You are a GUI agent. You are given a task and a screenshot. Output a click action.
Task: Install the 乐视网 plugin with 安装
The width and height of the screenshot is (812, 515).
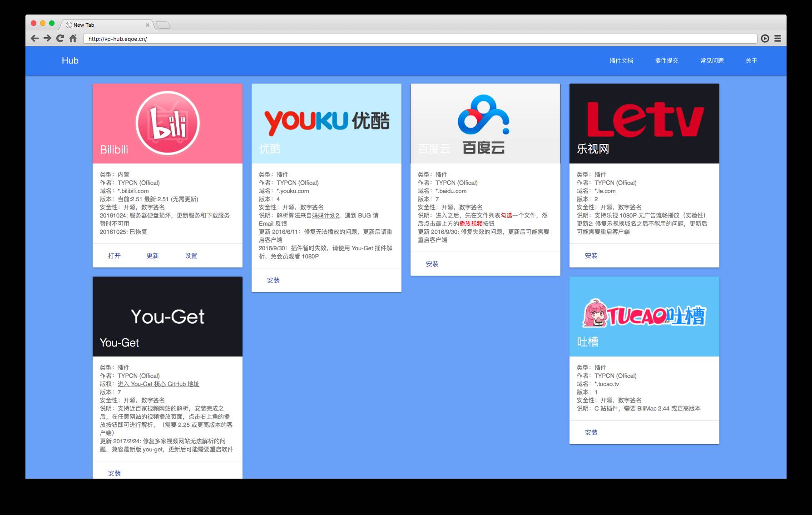591,256
